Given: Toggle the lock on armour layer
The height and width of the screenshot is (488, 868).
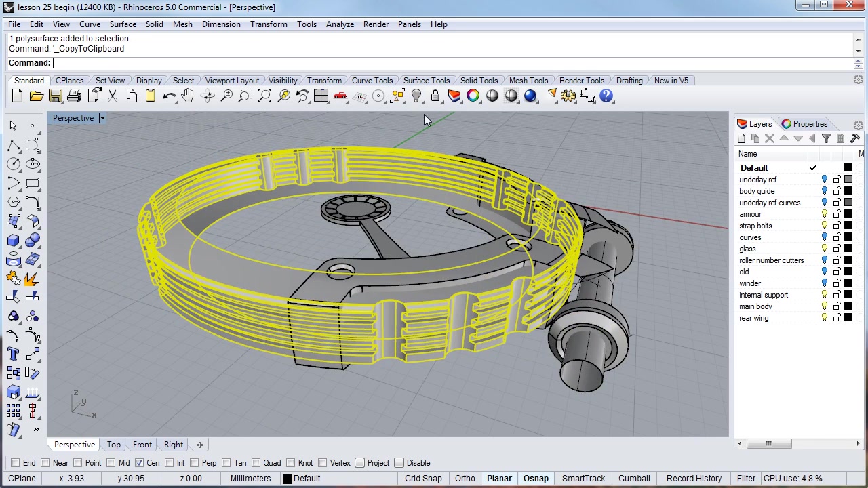Looking at the screenshot, I should [x=837, y=214].
